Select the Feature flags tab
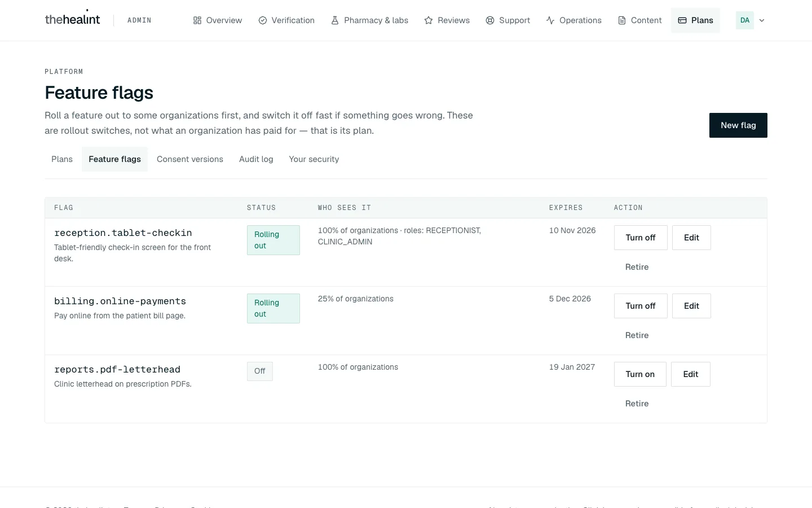The width and height of the screenshot is (812, 508). click(x=114, y=159)
